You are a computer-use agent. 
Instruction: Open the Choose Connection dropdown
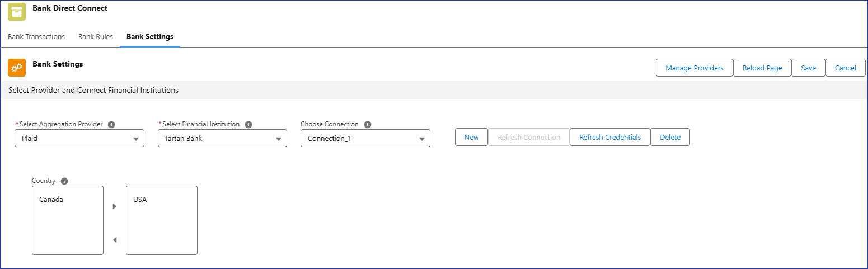[365, 138]
